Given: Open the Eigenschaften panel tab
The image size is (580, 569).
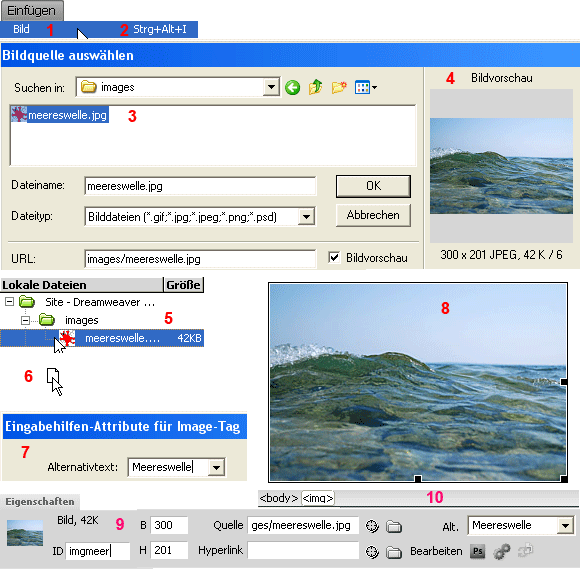Looking at the screenshot, I should (40, 501).
